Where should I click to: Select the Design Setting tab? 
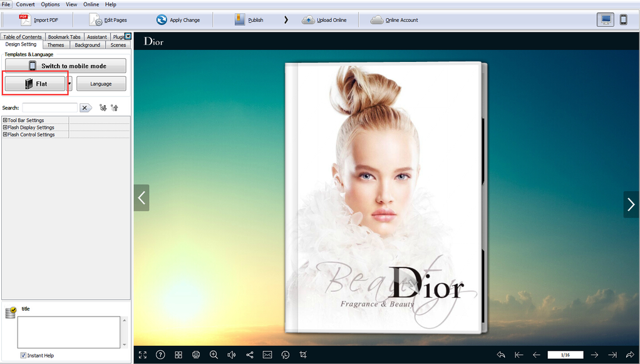21,44
